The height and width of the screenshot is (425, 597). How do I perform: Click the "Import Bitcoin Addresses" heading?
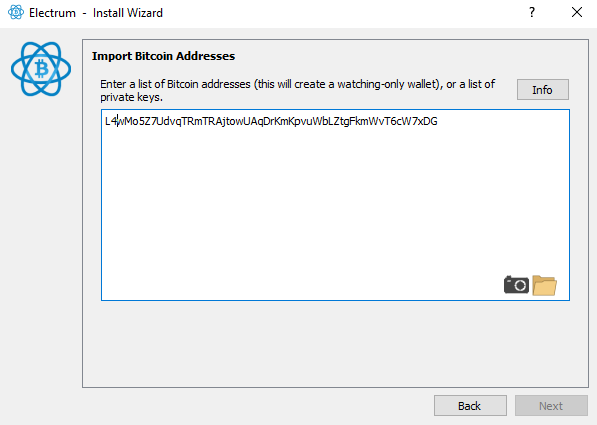click(x=163, y=56)
